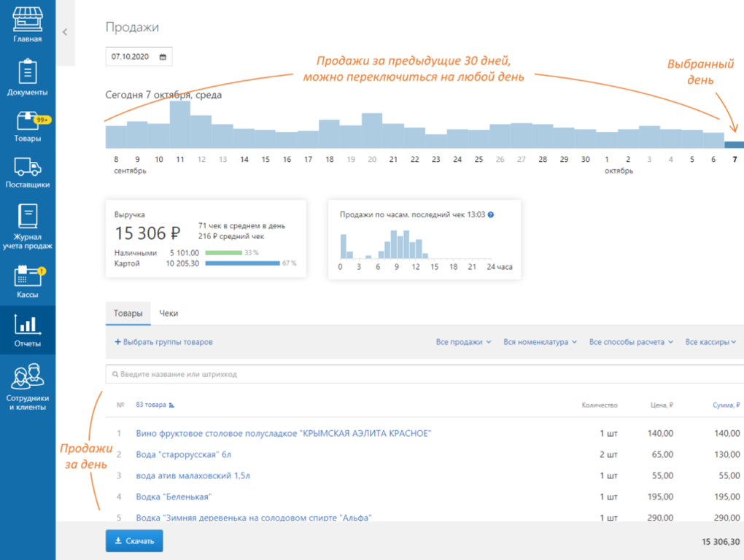Collapse the sidebar with the arrow

pyautogui.click(x=65, y=32)
